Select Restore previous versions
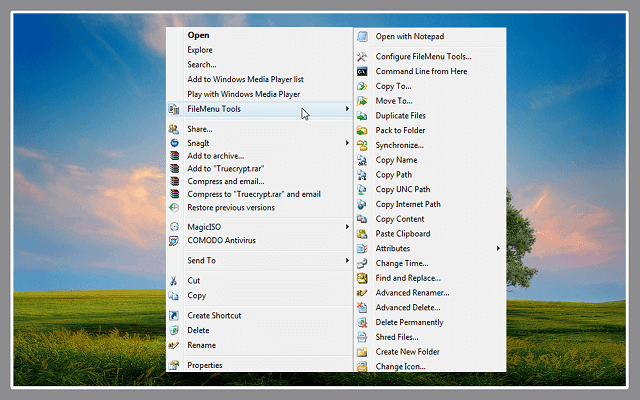Viewport: 640px width, 400px height. click(231, 207)
